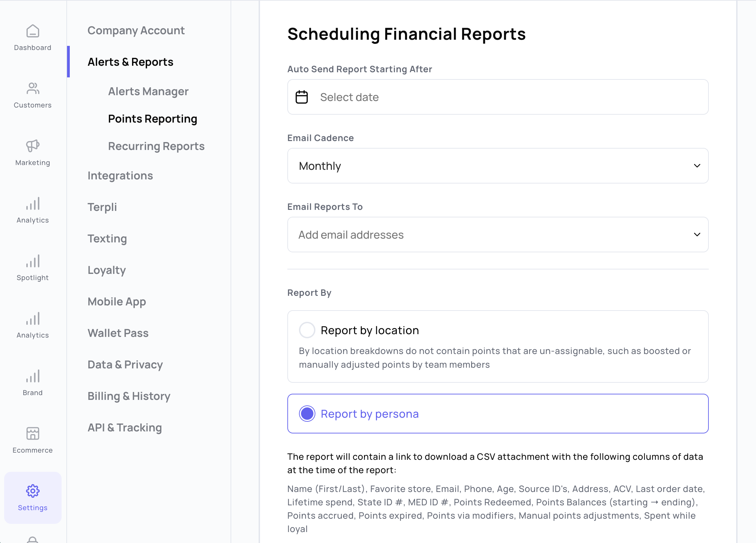Select the Report by location radio button
The width and height of the screenshot is (756, 543).
click(x=307, y=330)
